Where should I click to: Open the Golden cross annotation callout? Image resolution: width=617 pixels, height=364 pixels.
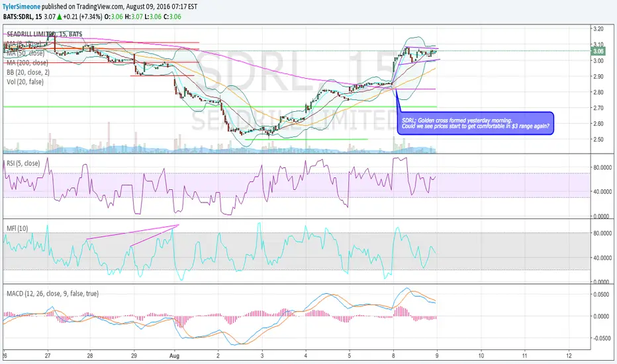[x=475, y=124]
